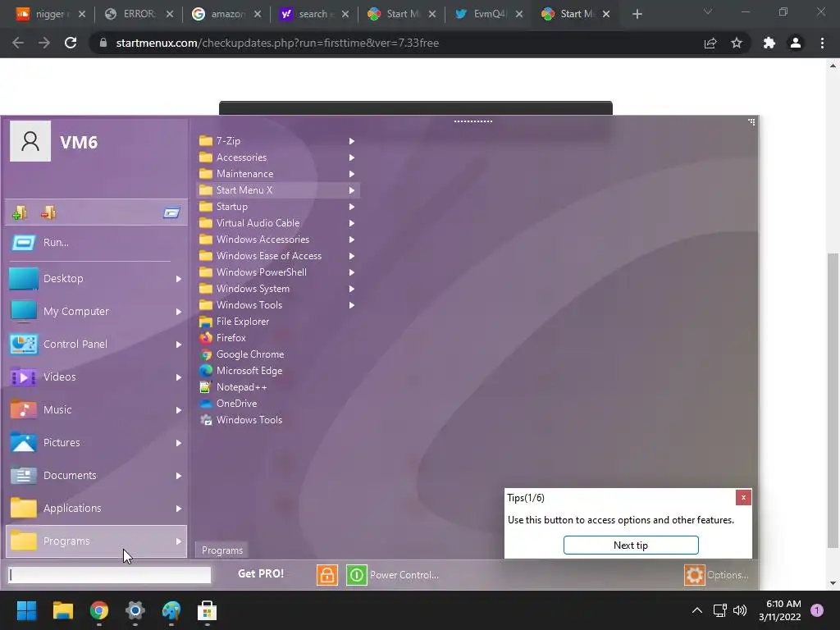Open the Windows Tools folder entry with arrow
This screenshot has height=630, width=840.
pyautogui.click(x=278, y=305)
